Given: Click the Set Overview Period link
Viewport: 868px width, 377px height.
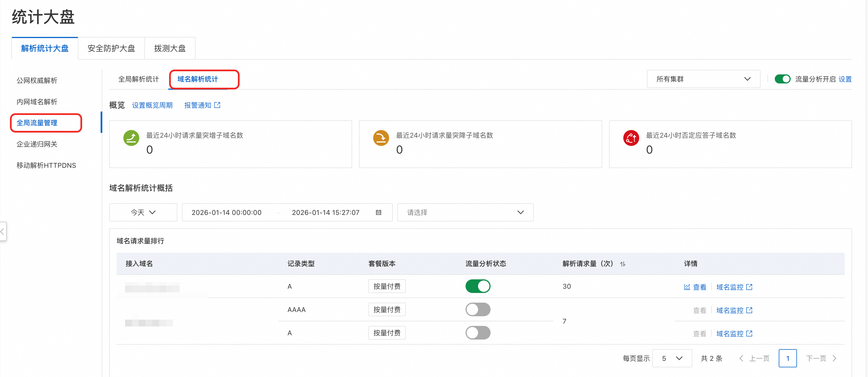Looking at the screenshot, I should coord(152,105).
